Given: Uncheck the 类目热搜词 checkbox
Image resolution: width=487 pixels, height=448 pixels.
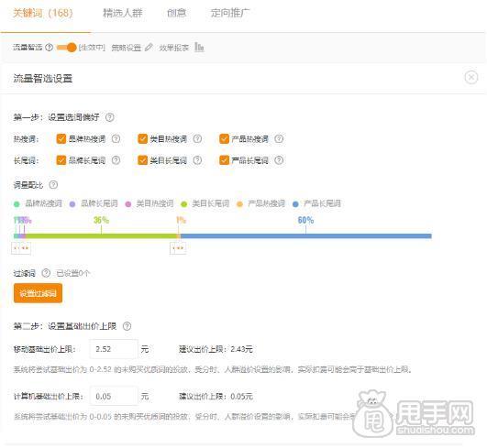Looking at the screenshot, I should point(142,138).
